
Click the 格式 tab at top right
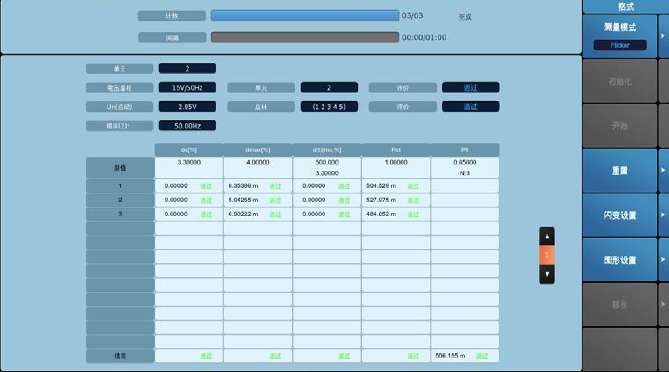point(626,6)
